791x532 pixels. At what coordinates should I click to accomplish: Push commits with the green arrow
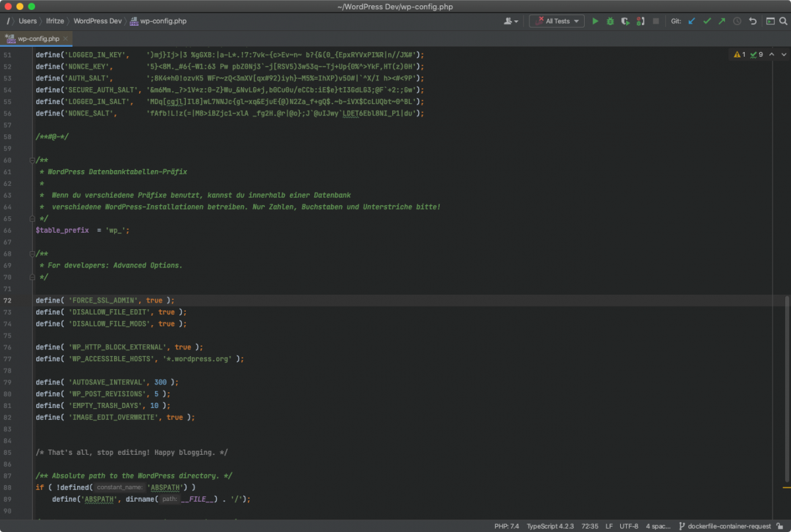tap(722, 21)
